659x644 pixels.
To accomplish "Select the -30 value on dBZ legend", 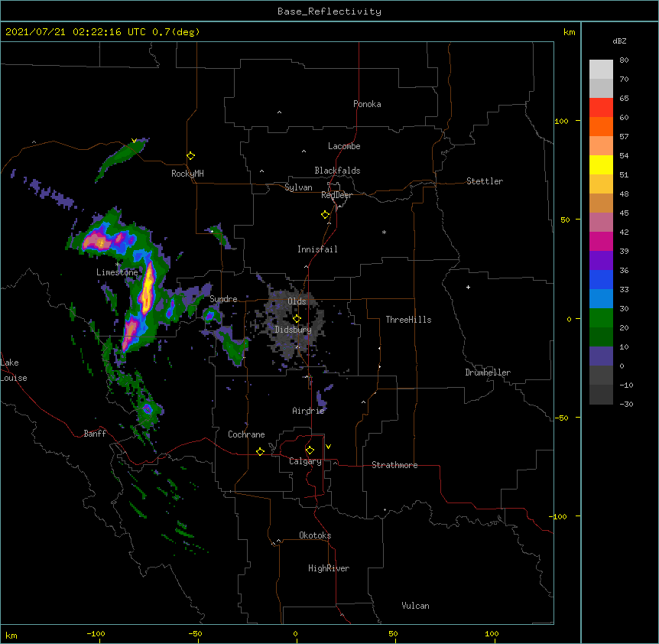I will pos(626,404).
